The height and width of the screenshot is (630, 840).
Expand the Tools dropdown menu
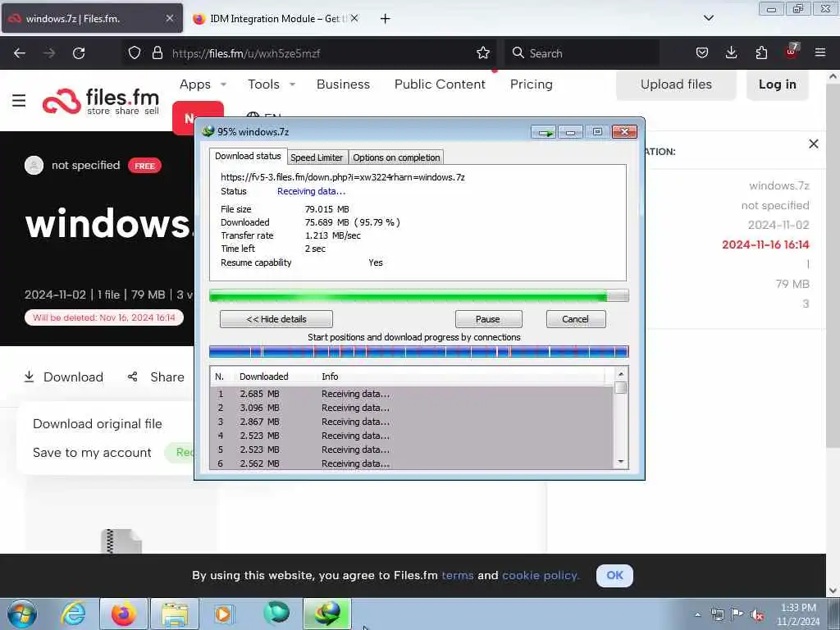tap(271, 84)
